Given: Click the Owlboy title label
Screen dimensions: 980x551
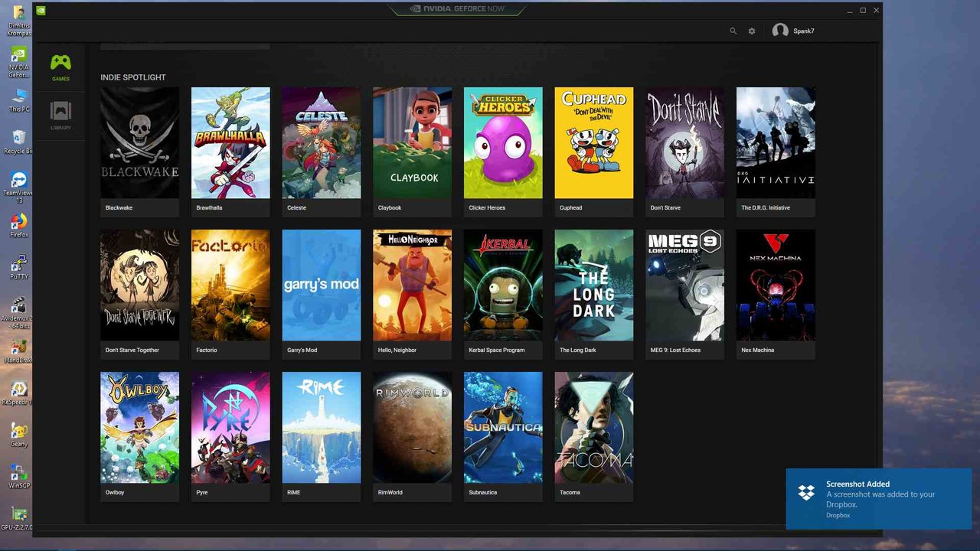Looking at the screenshot, I should 115,493.
